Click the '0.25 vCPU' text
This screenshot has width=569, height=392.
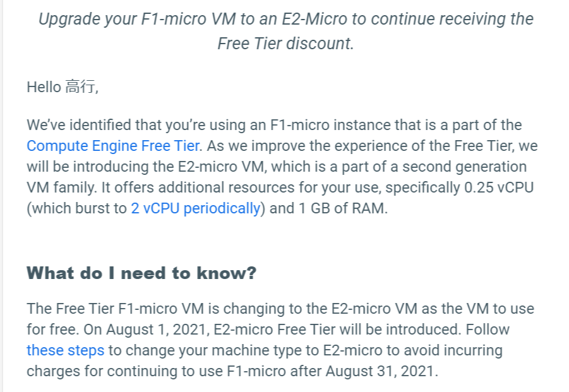click(499, 187)
